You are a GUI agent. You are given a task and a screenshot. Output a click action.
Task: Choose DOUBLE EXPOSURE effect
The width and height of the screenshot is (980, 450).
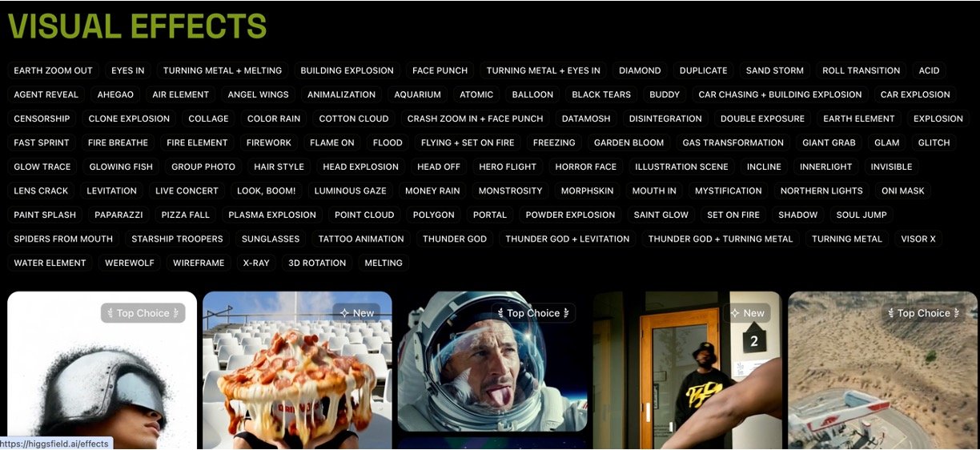[x=762, y=119]
